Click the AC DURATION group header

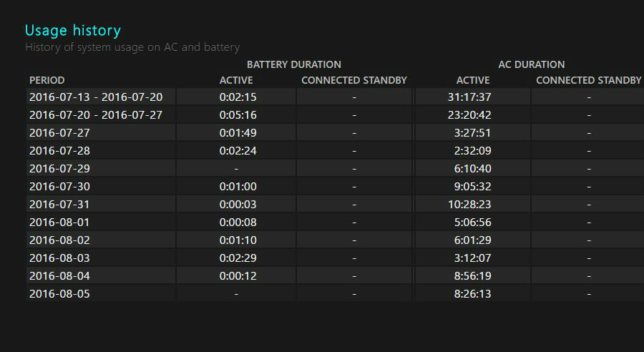pos(531,64)
